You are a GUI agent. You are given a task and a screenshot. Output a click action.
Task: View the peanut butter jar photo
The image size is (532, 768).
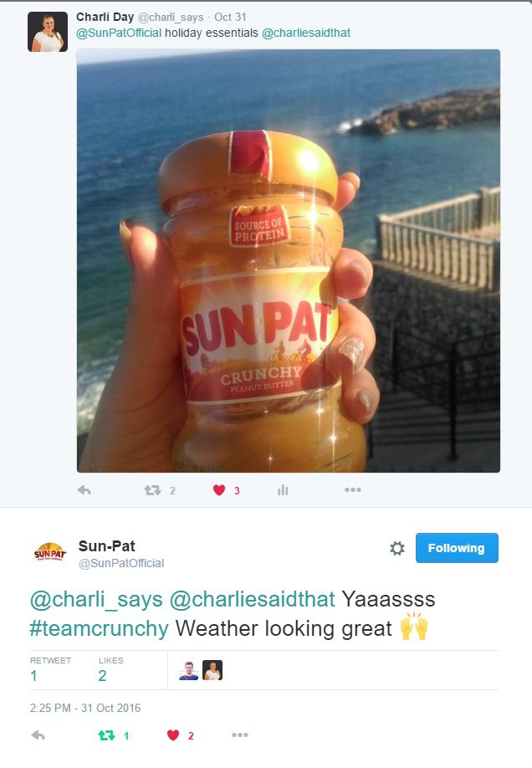point(289,260)
